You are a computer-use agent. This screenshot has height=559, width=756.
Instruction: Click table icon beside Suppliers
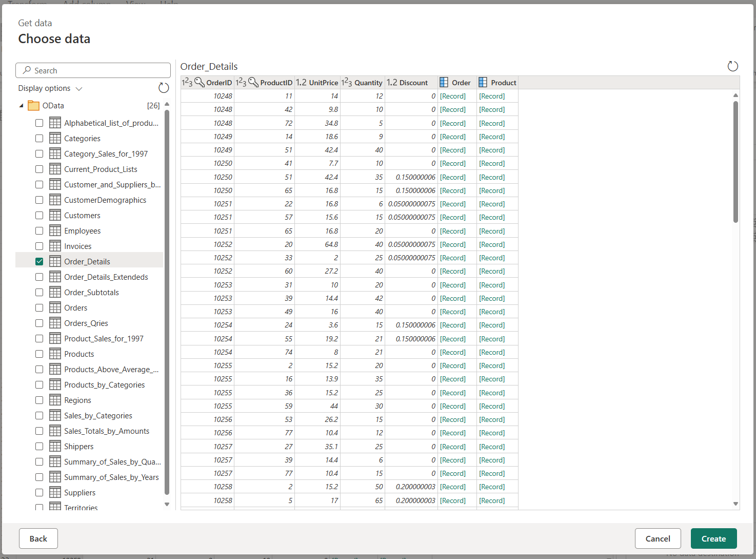(x=55, y=492)
